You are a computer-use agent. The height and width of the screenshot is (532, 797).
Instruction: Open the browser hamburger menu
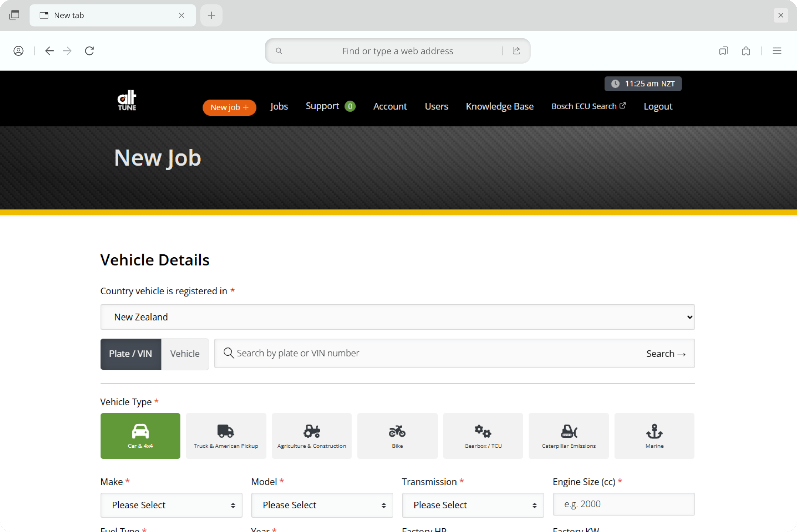[x=777, y=51]
